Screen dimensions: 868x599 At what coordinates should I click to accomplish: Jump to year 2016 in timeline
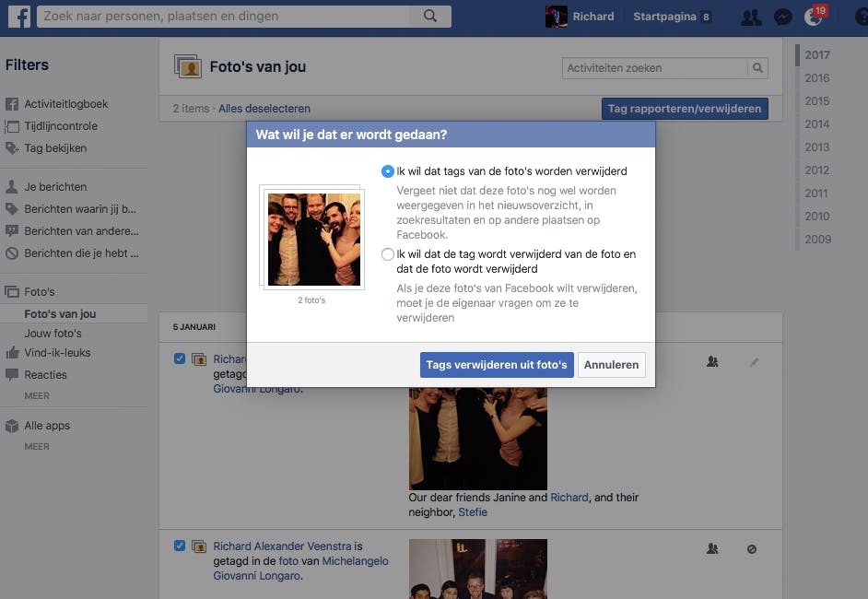click(x=817, y=78)
